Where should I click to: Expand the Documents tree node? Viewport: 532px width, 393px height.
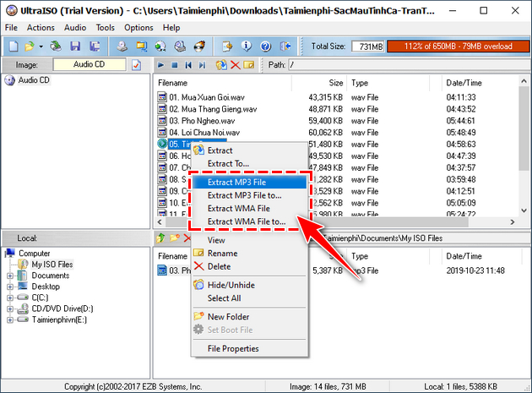click(x=10, y=276)
